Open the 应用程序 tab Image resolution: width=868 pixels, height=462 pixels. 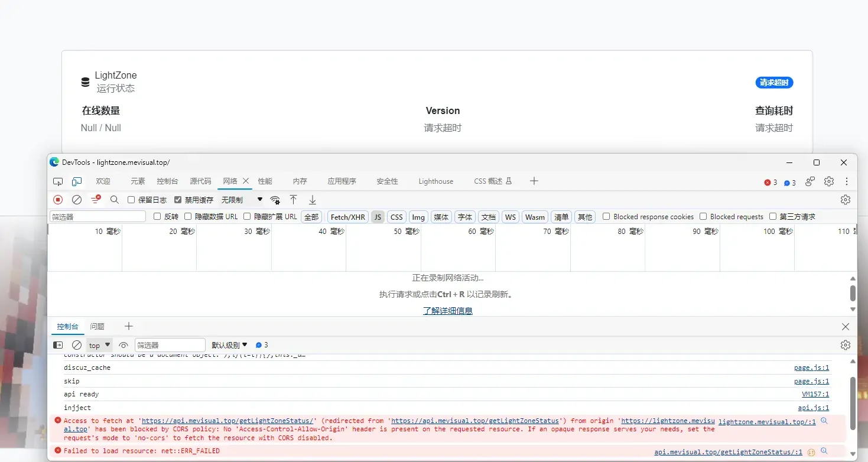point(342,181)
